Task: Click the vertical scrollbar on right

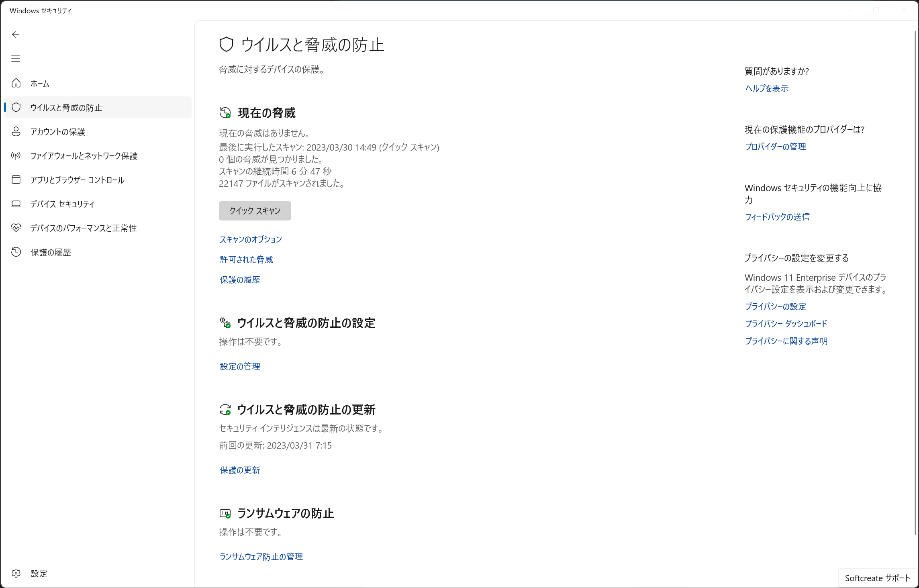Action: click(x=915, y=282)
